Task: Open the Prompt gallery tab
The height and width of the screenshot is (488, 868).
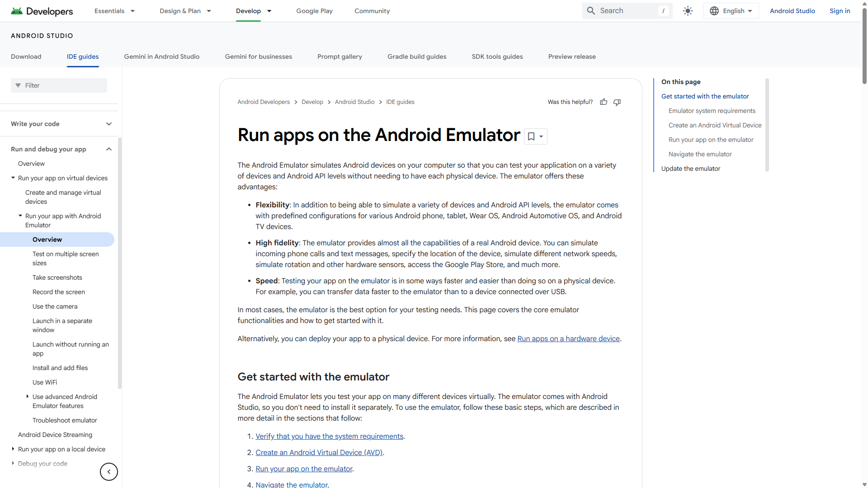Action: click(340, 56)
